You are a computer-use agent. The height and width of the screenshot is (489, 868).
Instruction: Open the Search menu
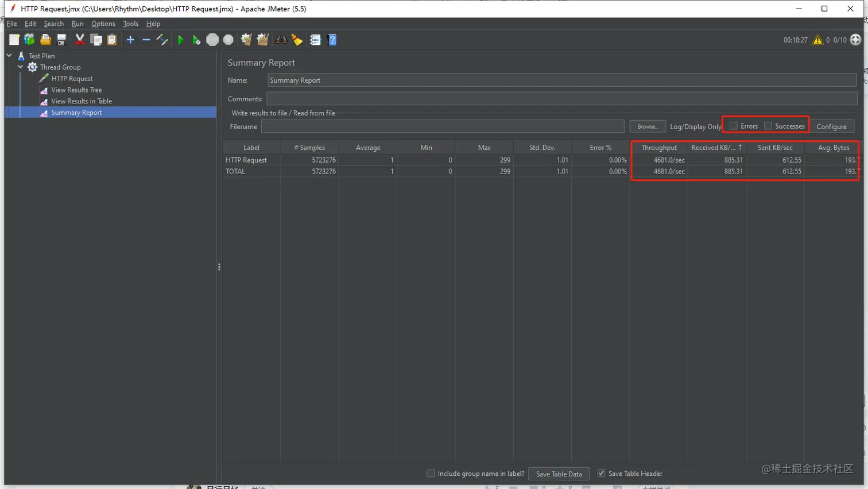click(54, 24)
